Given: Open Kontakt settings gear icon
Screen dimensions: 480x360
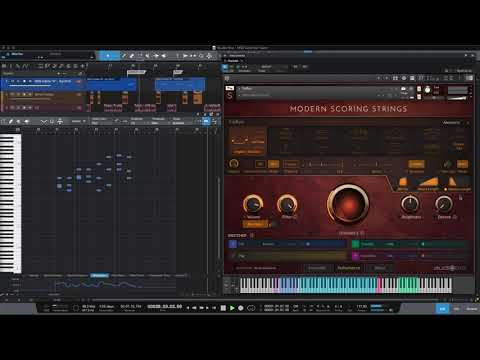Looking at the screenshot, I should click(404, 78).
